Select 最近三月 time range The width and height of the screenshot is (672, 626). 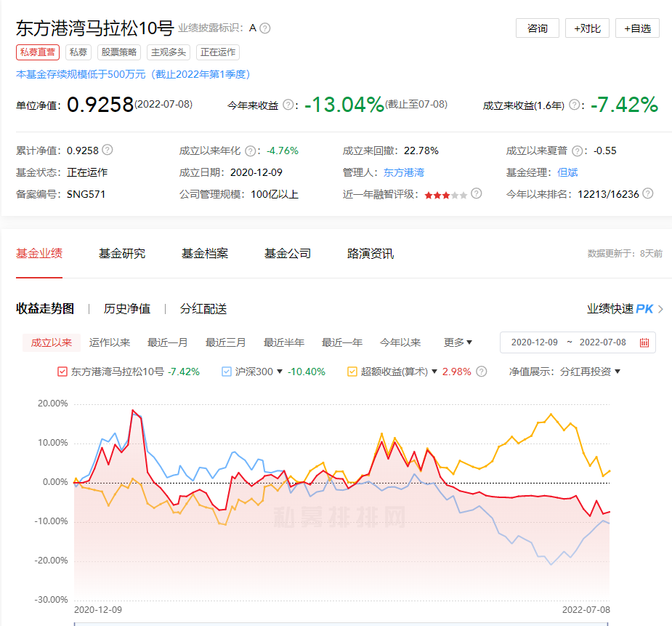pyautogui.click(x=225, y=342)
